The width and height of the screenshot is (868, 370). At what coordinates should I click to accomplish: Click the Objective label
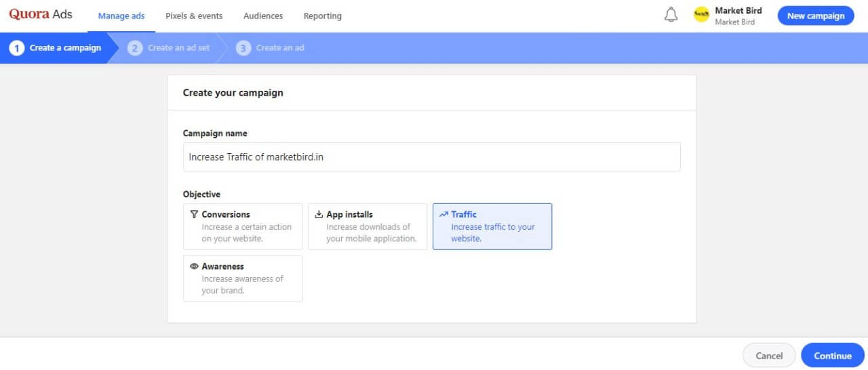pyautogui.click(x=201, y=194)
